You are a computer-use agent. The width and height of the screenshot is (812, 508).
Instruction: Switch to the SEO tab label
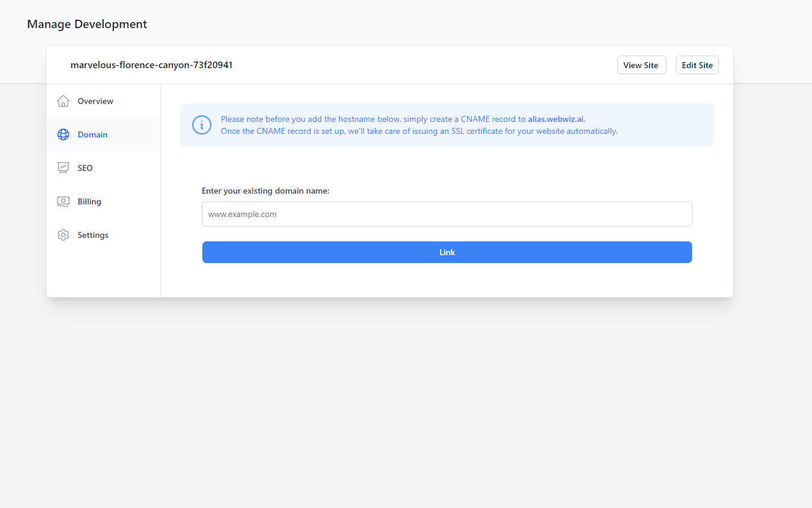coord(85,168)
